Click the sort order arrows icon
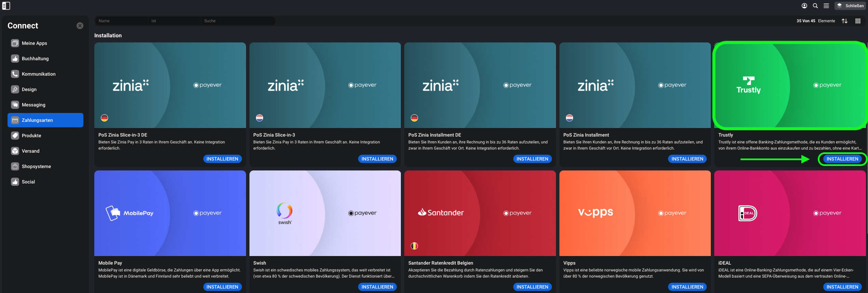Viewport: 868px width, 293px height. (x=845, y=21)
